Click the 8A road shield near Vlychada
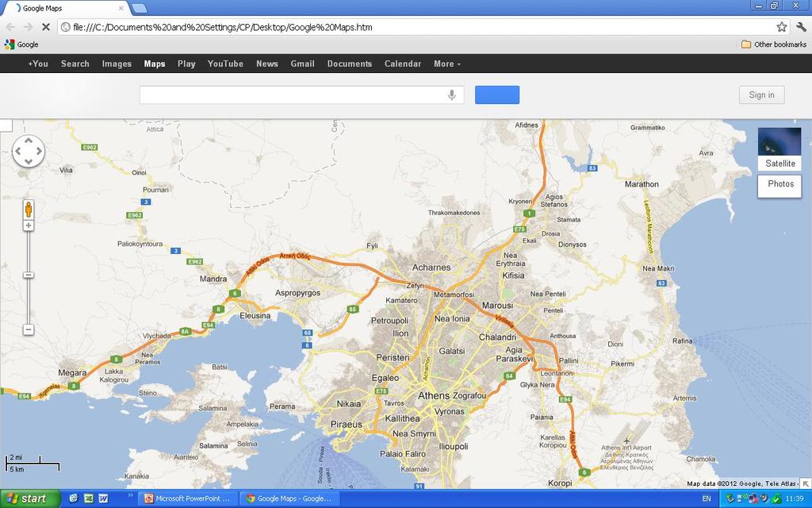 185,331
